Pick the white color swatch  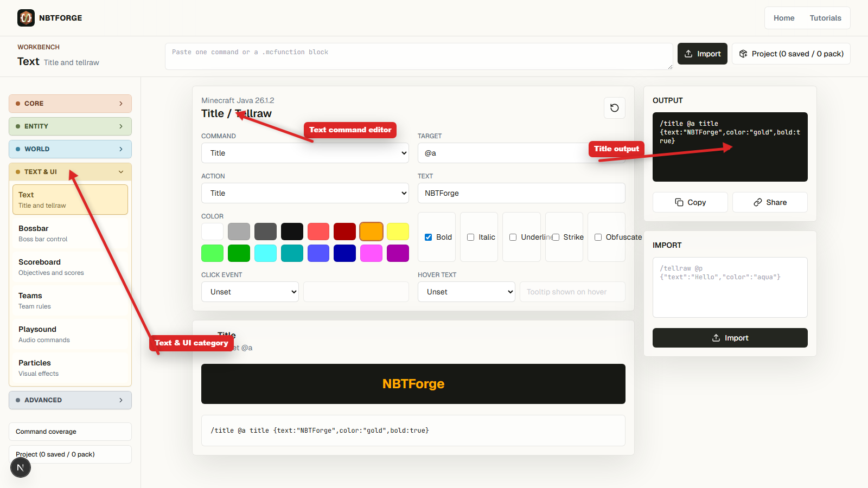(x=212, y=232)
